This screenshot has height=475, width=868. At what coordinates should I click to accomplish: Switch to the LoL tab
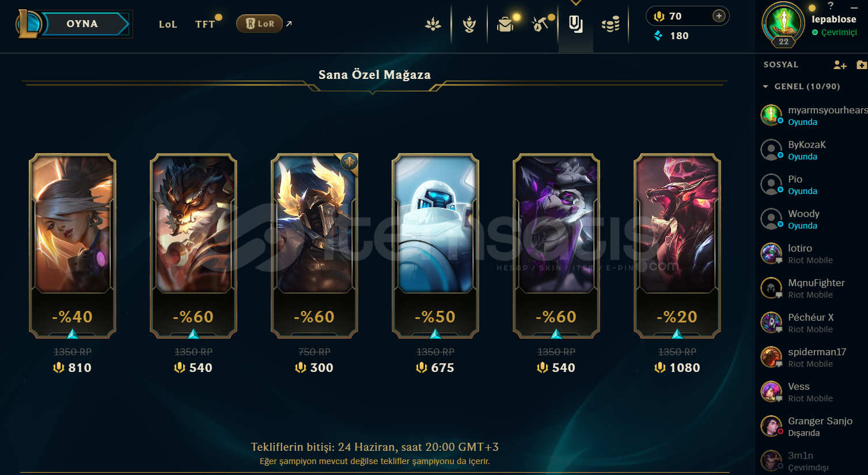click(168, 24)
